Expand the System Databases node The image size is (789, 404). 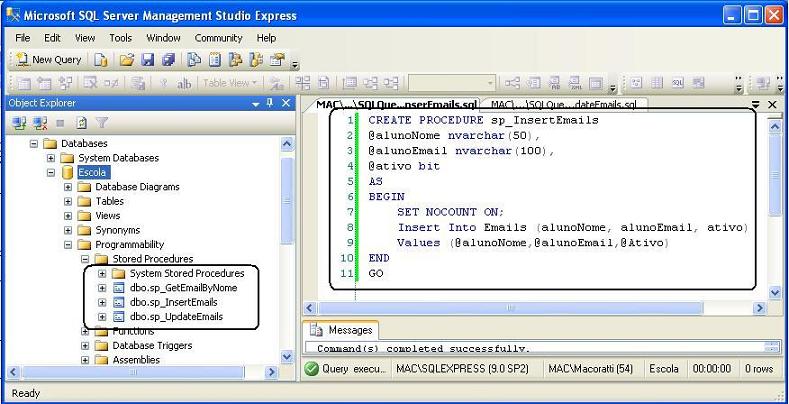(51, 158)
